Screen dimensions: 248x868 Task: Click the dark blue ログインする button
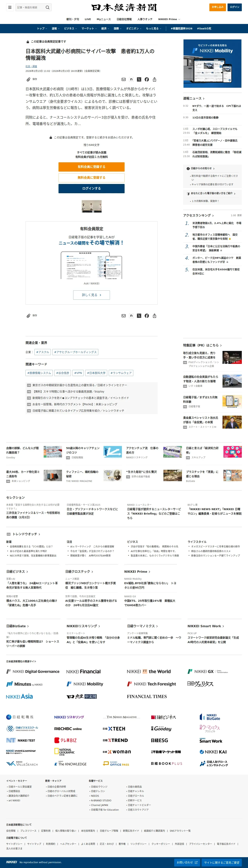91,188
